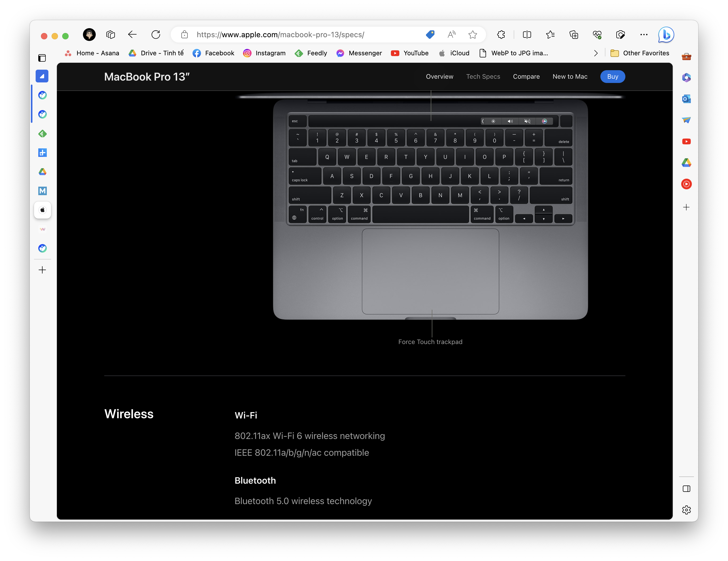
Task: Select the Tech Specs tab
Action: (483, 77)
